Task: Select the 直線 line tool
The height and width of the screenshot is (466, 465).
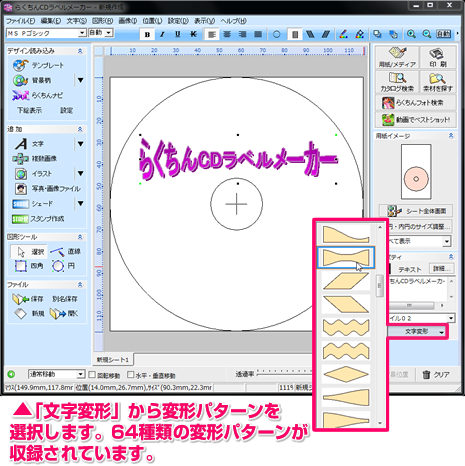Action: pyautogui.click(x=66, y=251)
